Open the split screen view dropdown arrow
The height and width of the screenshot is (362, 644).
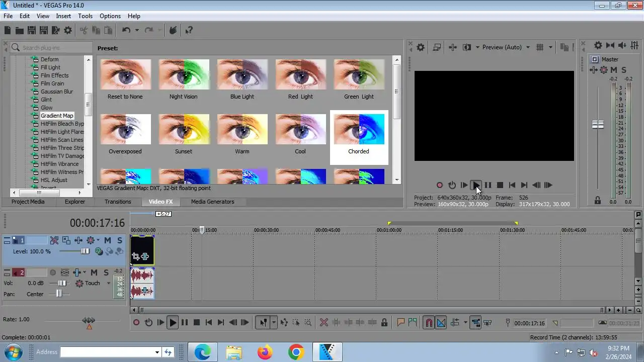[x=477, y=47]
